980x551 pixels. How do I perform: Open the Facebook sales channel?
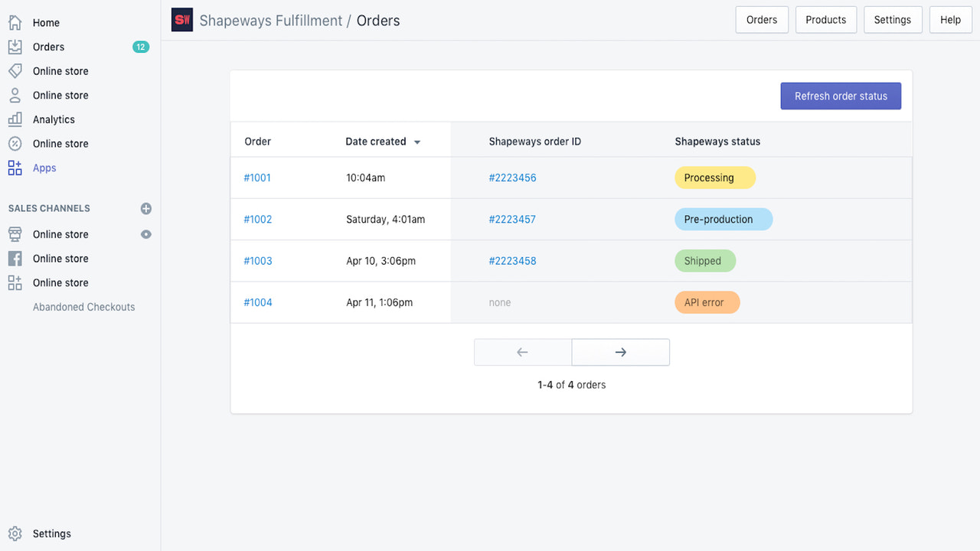pos(14,258)
